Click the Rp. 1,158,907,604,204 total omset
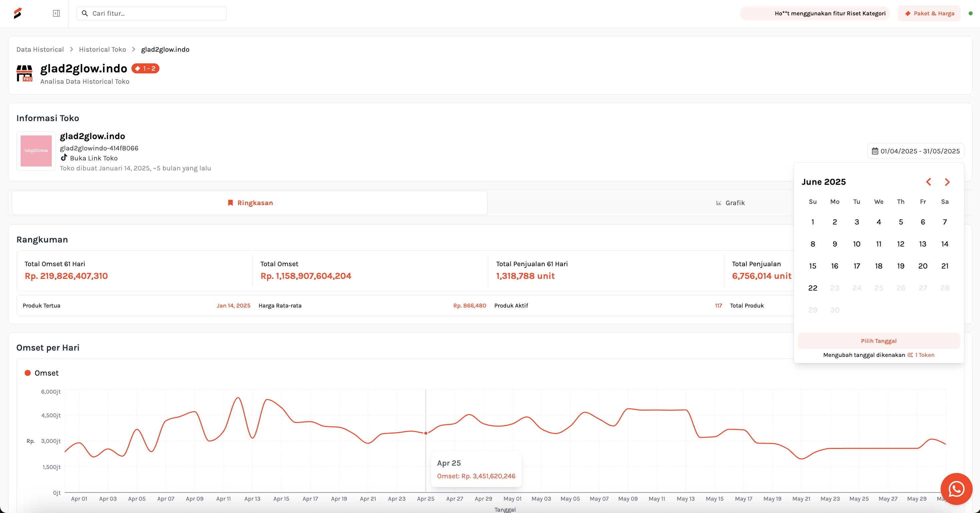Screen dimensions: 980x513 pos(306,276)
